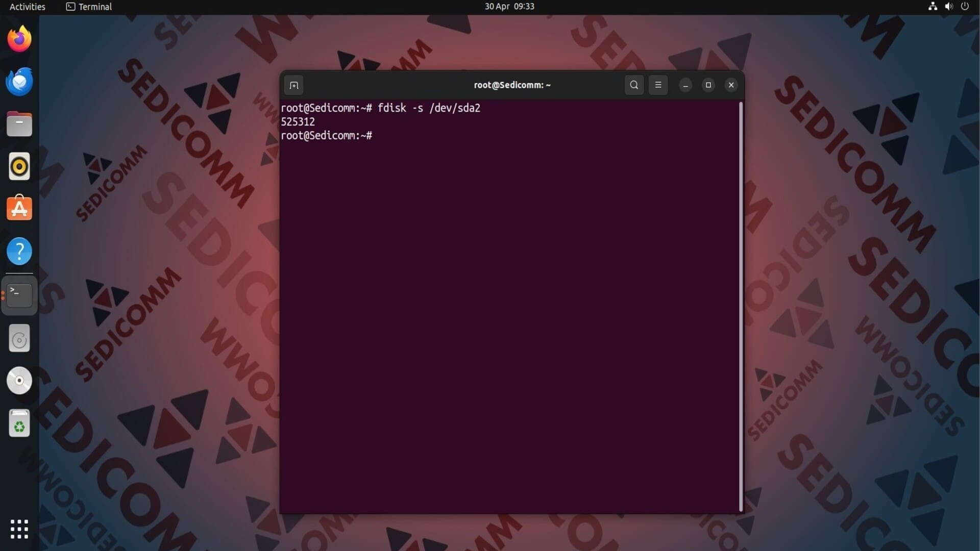Open the disk drive icon in dock
Image resolution: width=980 pixels, height=551 pixels.
point(19,339)
